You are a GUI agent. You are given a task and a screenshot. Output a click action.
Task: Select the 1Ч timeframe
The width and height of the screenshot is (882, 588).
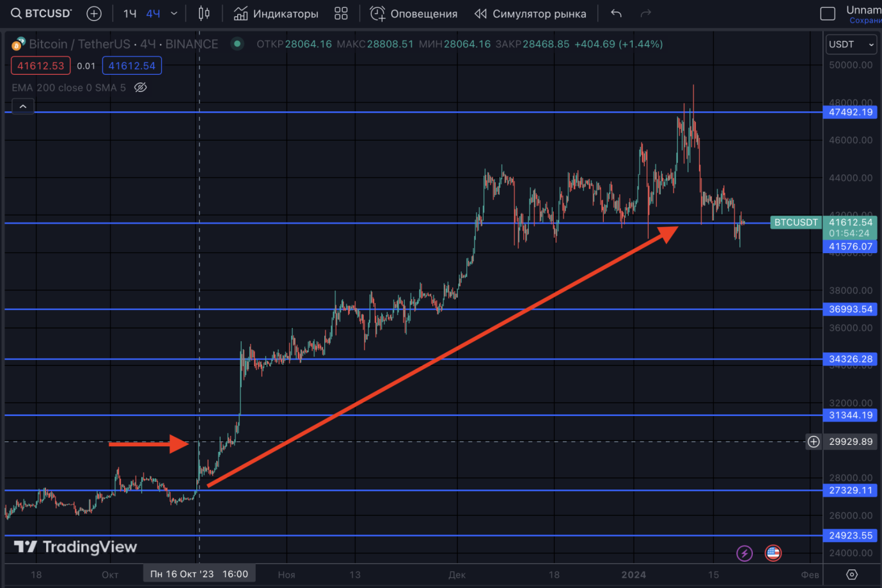(x=130, y=13)
